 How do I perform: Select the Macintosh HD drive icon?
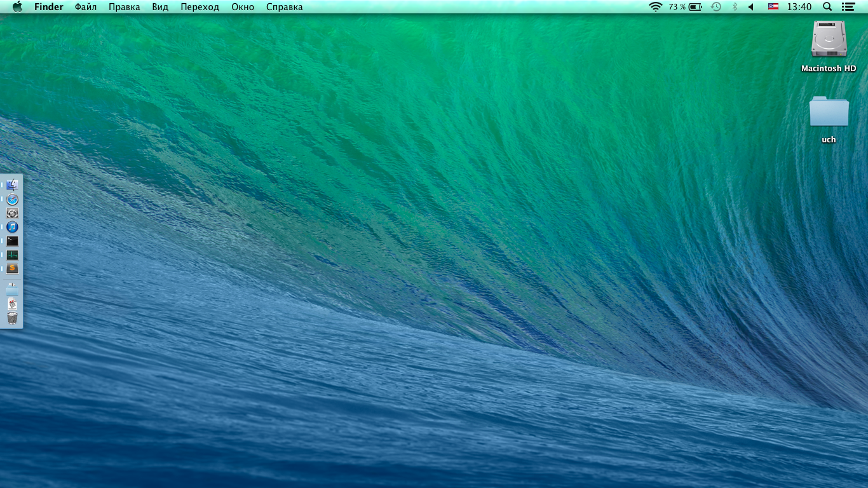coord(829,39)
